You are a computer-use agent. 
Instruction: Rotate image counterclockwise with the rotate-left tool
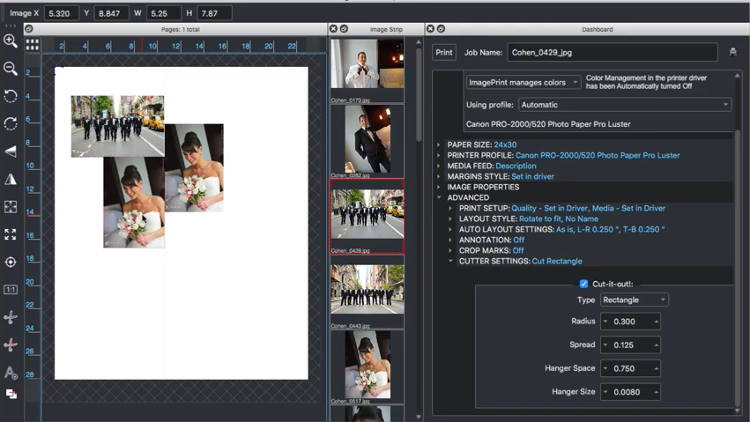pyautogui.click(x=11, y=96)
